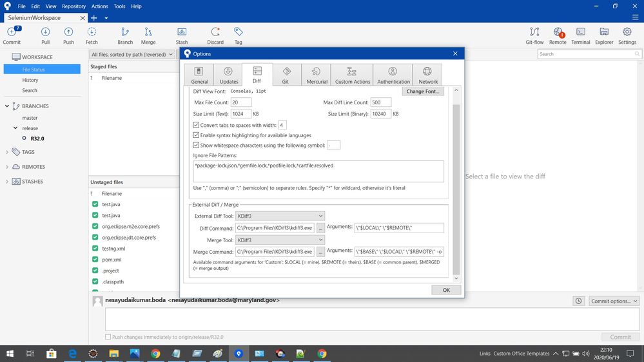This screenshot has height=362, width=644.
Task: Toggle Convert tabs to spaces checkbox
Action: tap(196, 125)
